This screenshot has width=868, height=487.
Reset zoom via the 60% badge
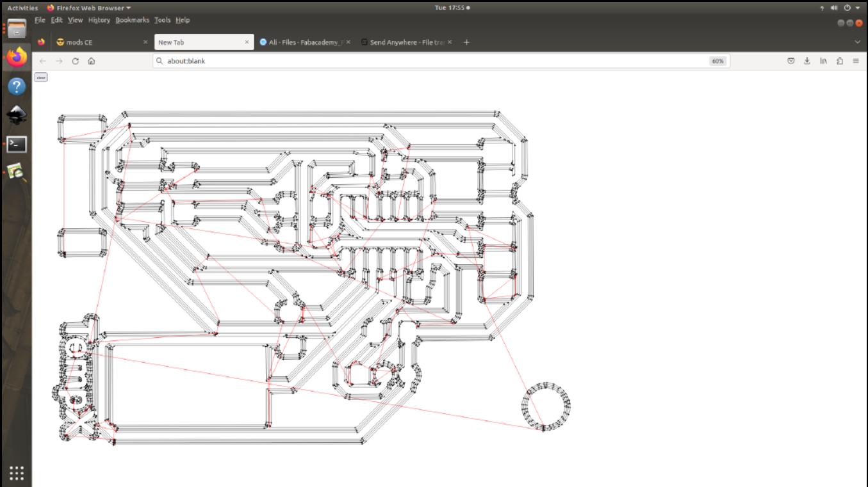click(x=717, y=61)
